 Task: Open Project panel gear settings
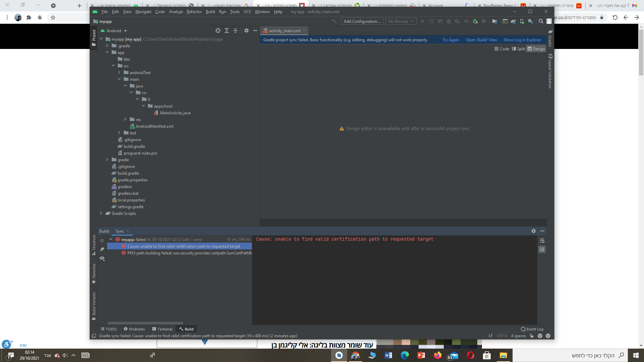[247, 31]
